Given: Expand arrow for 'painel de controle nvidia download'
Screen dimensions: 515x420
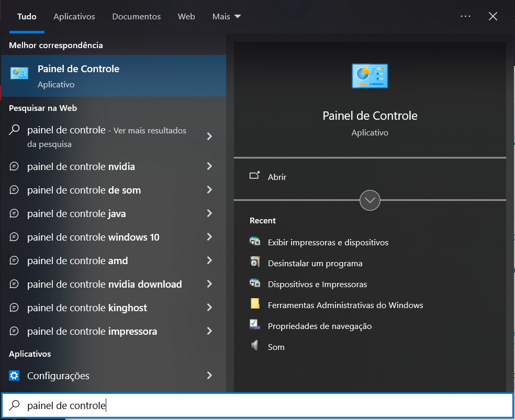Looking at the screenshot, I should click(x=209, y=284).
